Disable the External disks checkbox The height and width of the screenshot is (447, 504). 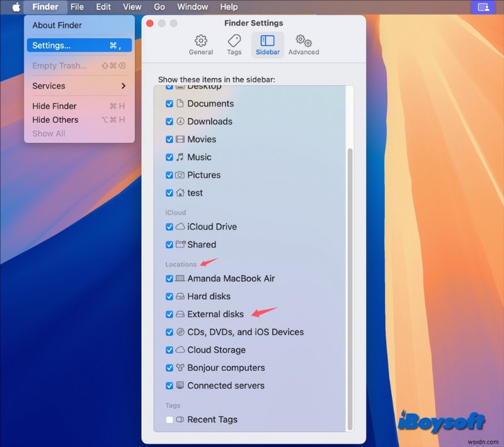click(169, 314)
